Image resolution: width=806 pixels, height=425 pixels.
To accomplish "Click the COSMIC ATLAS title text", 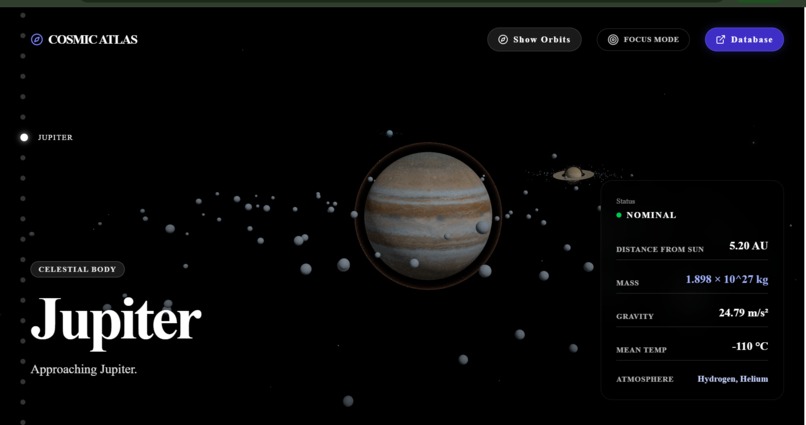I will [93, 40].
